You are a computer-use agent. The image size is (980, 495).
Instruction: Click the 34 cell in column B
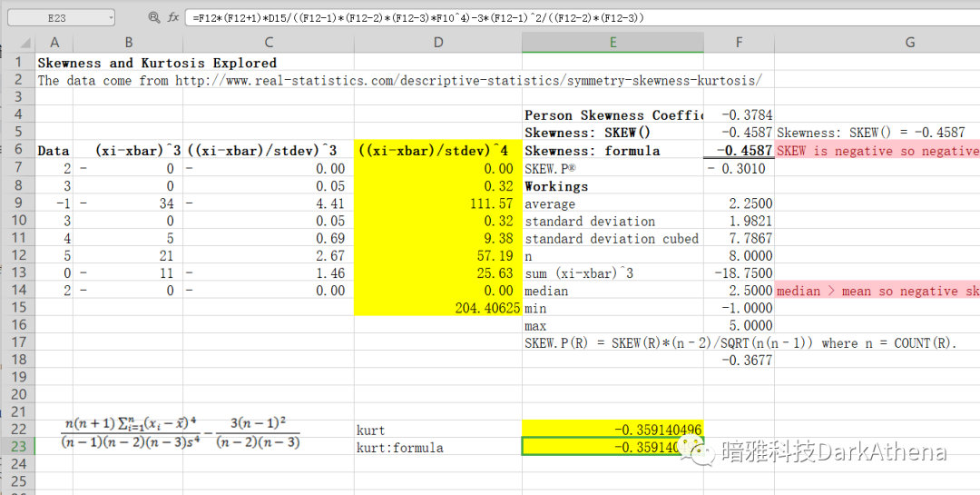point(166,203)
